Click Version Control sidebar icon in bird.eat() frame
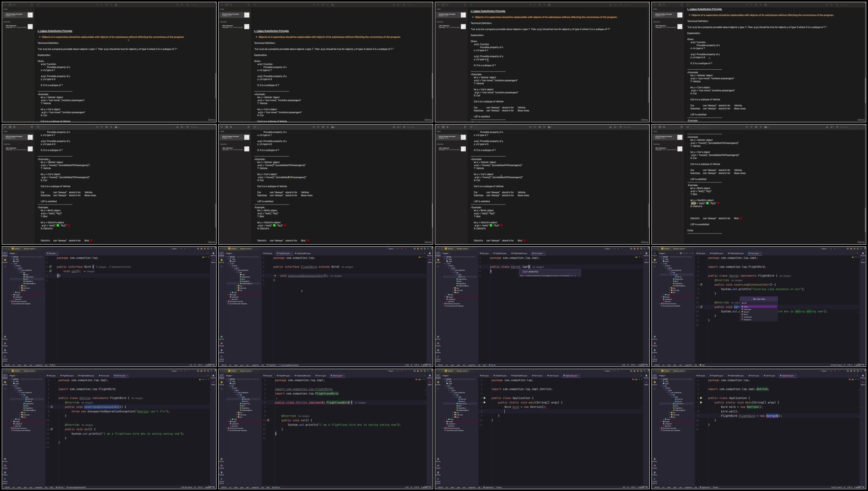This screenshot has height=491, width=868. point(655,481)
